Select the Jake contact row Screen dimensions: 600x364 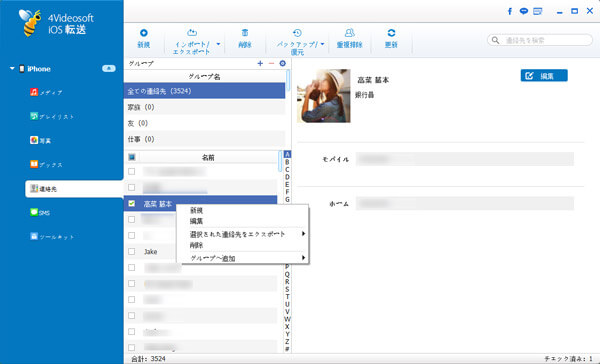[201, 251]
